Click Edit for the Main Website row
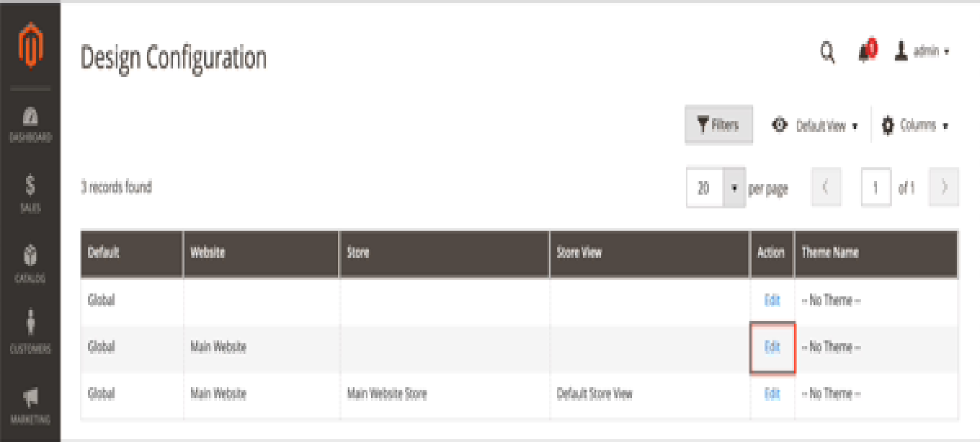Image resolution: width=980 pixels, height=442 pixels. (772, 347)
